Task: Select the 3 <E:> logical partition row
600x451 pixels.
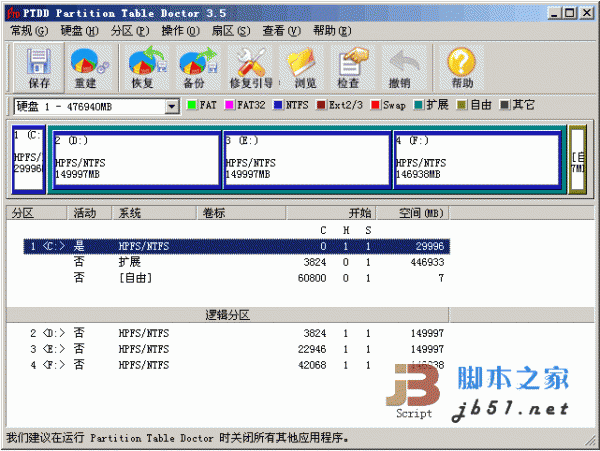Action: point(236,349)
